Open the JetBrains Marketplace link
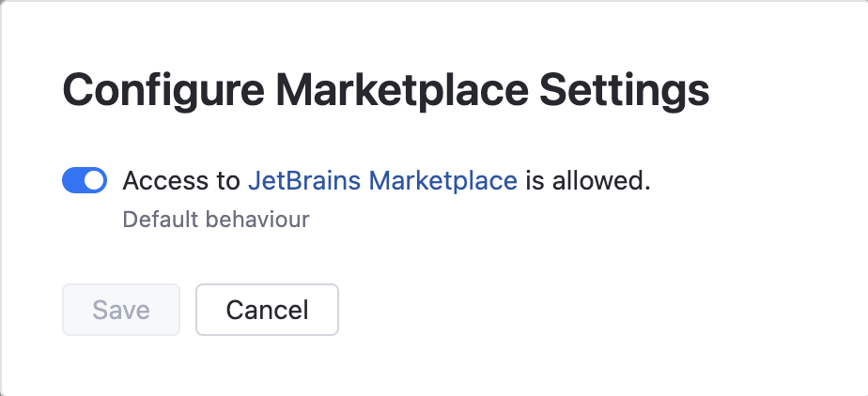Image resolution: width=868 pixels, height=396 pixels. 382,180
